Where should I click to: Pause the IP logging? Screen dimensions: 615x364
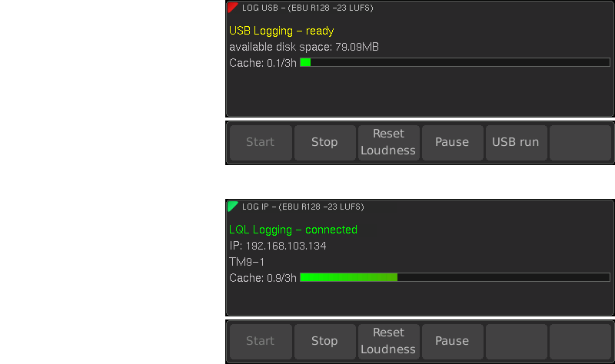point(453,342)
